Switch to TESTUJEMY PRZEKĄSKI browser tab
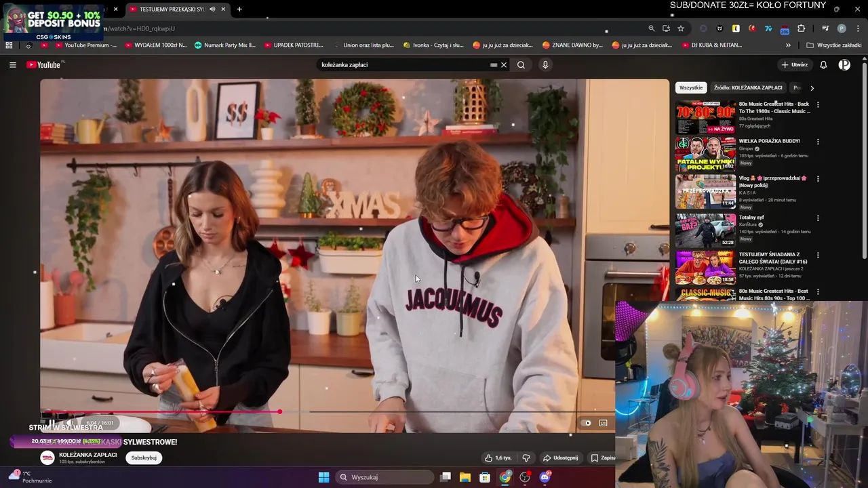The width and height of the screenshot is (868, 488). click(x=176, y=9)
